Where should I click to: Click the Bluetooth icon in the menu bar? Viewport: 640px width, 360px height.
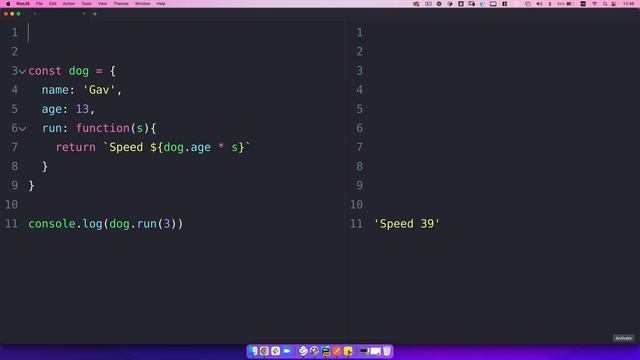(x=549, y=4)
